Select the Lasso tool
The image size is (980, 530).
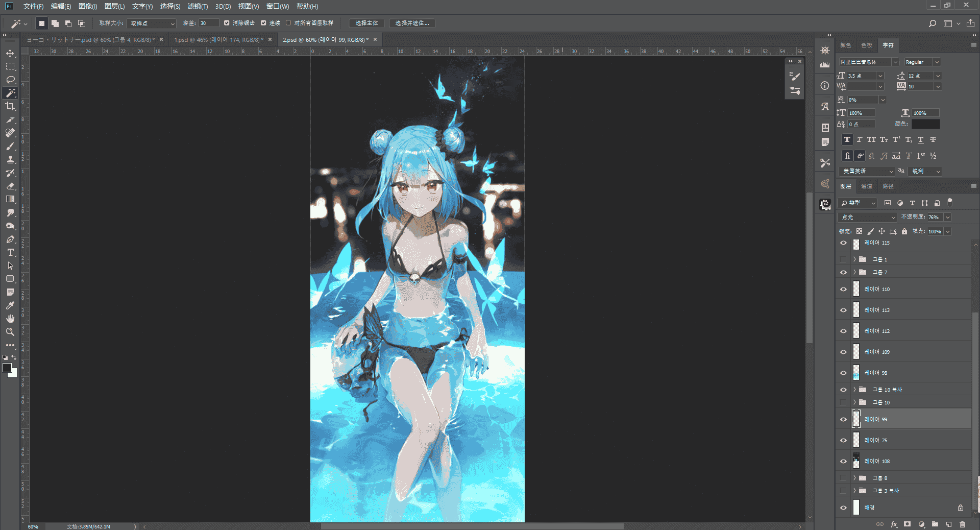pos(10,80)
